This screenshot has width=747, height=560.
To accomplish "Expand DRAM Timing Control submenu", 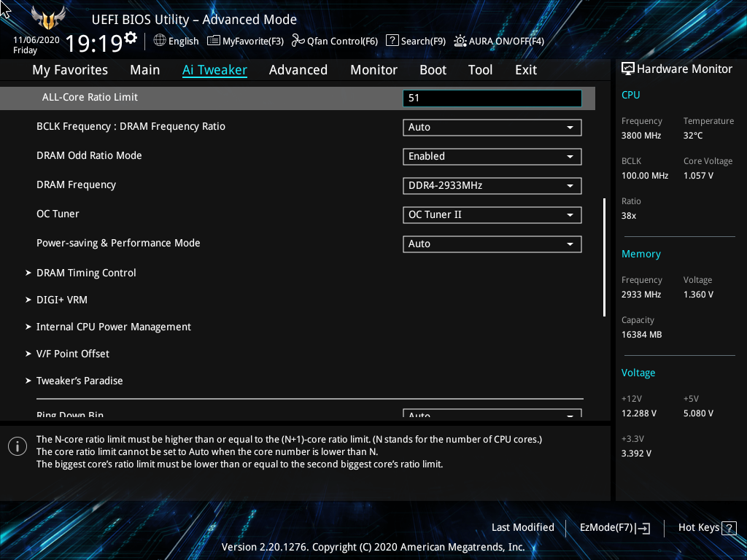I will coord(86,273).
